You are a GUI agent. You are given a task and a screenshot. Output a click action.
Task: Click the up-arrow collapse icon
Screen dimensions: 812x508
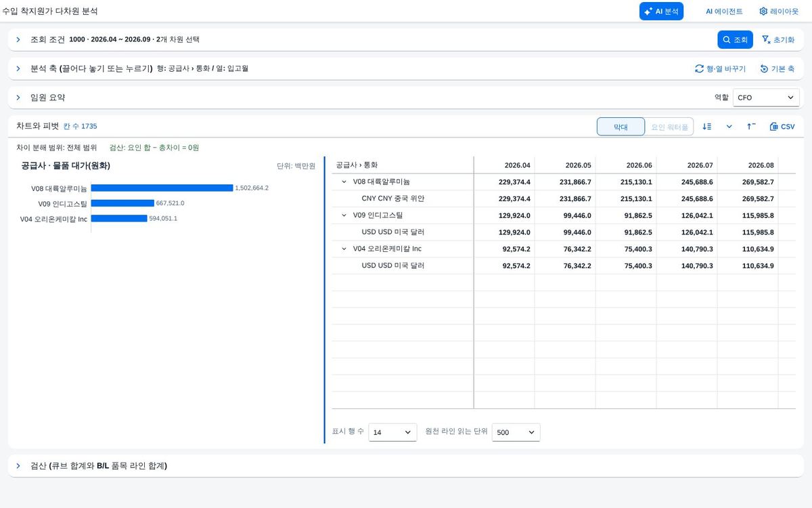point(752,127)
